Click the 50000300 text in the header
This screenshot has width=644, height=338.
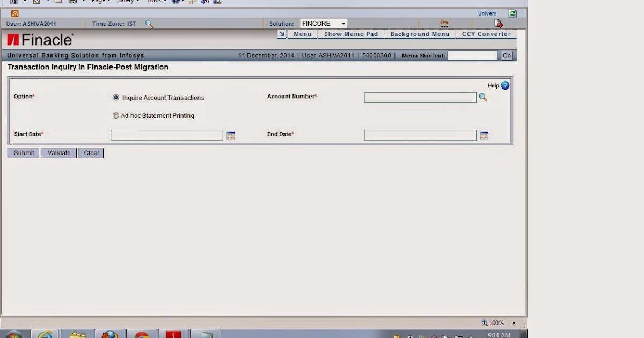377,55
